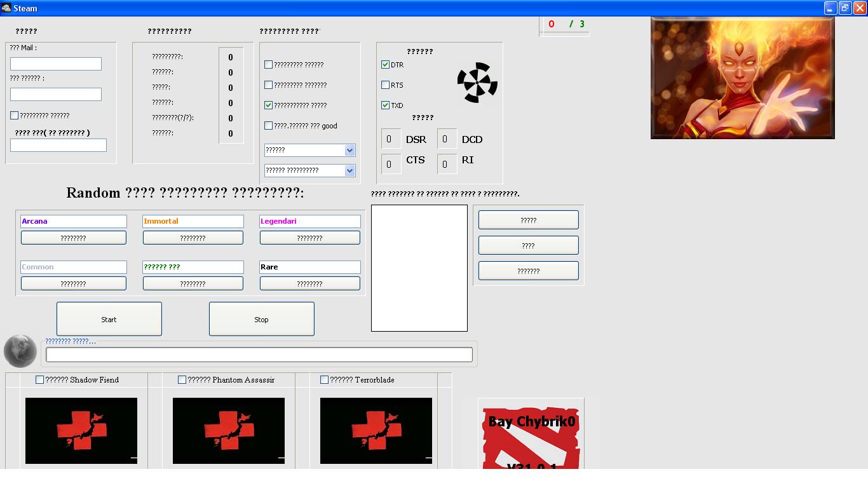Click the Arcana text field
868x488 pixels.
74,221
